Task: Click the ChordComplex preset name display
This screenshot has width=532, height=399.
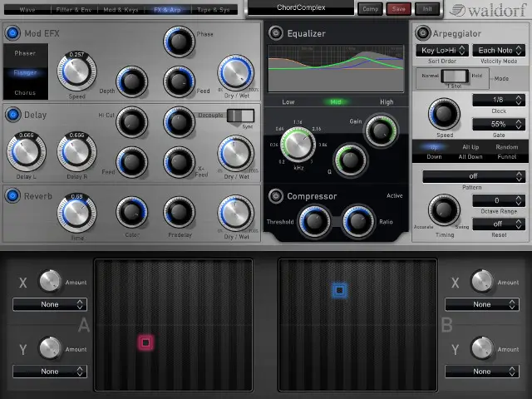Action: coord(301,7)
